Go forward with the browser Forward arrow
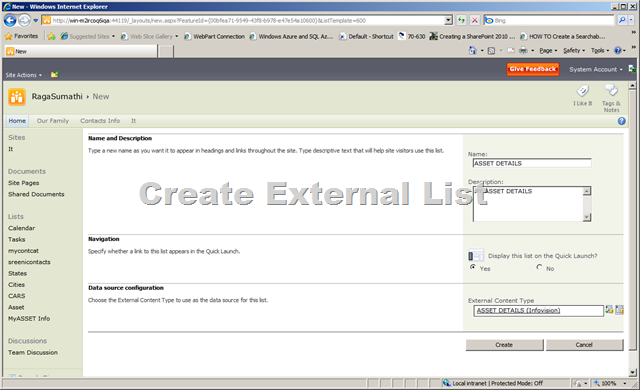Image resolution: width=640 pixels, height=390 pixels. click(x=24, y=20)
